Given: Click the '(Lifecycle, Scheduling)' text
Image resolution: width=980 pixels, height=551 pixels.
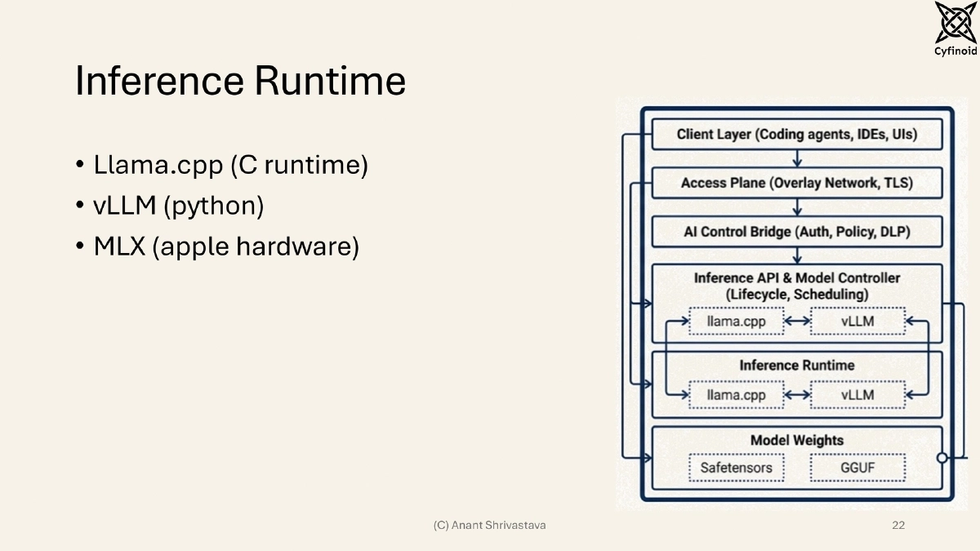Looking at the screenshot, I should coord(797,294).
